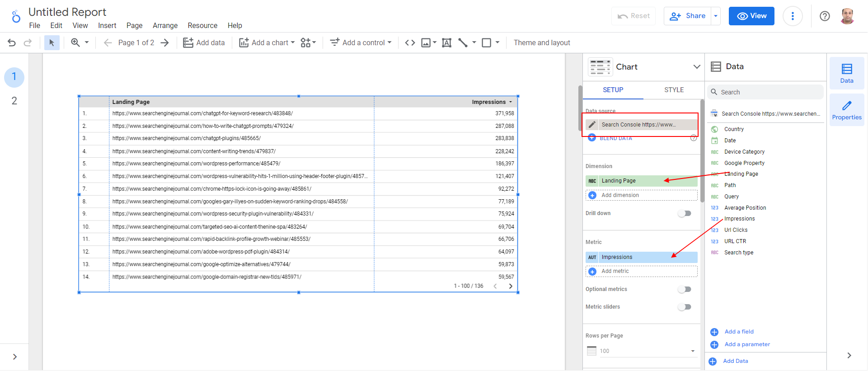Open the Data panel tab icon
868x371 pixels.
point(847,74)
